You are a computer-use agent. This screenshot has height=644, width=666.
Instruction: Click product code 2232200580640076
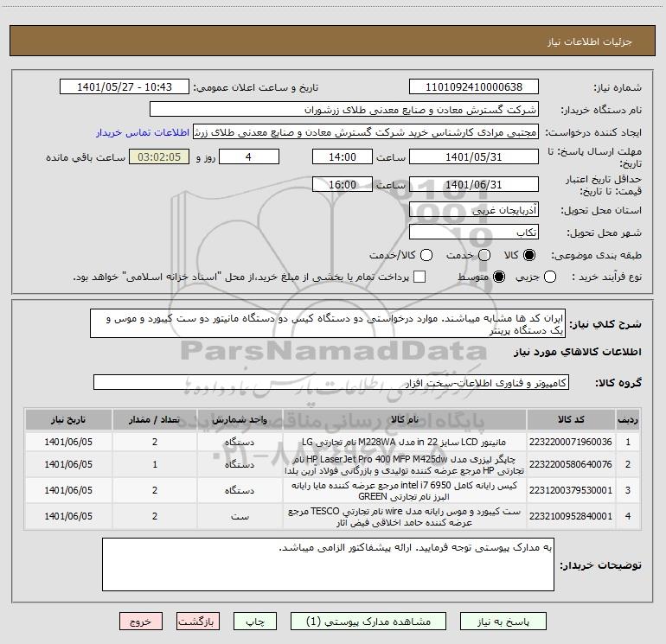click(571, 464)
